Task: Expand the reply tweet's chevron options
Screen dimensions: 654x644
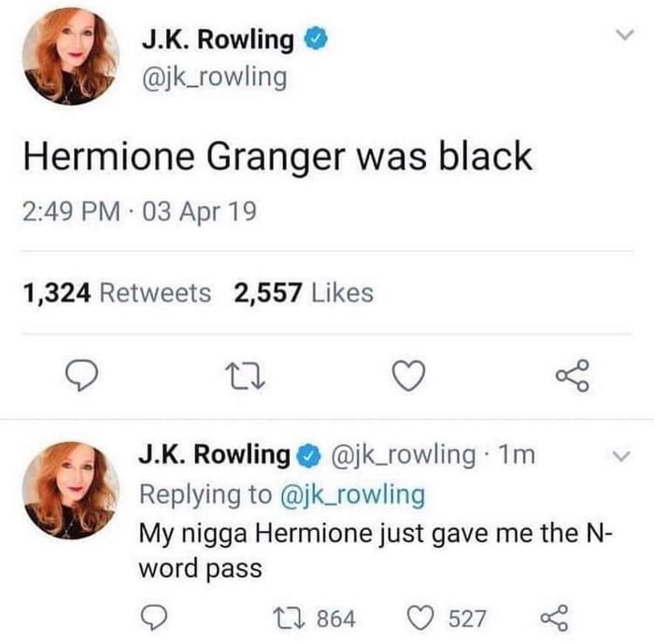Action: coord(621,456)
